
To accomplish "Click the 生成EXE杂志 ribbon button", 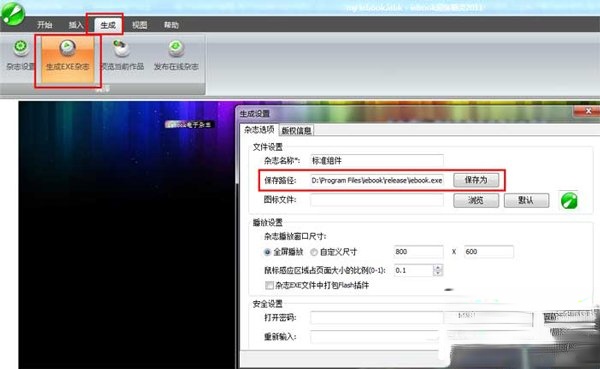I will coord(67,59).
